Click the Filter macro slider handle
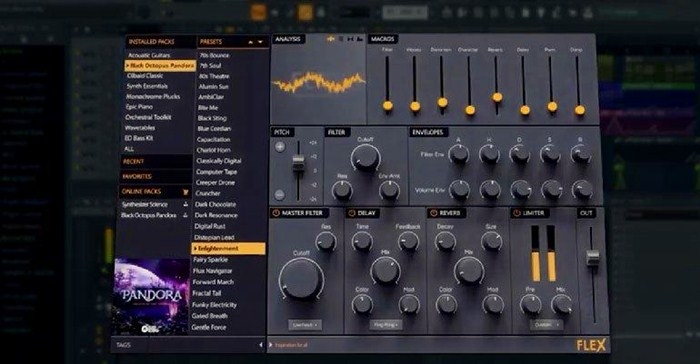The height and width of the screenshot is (364, 700). [388, 106]
